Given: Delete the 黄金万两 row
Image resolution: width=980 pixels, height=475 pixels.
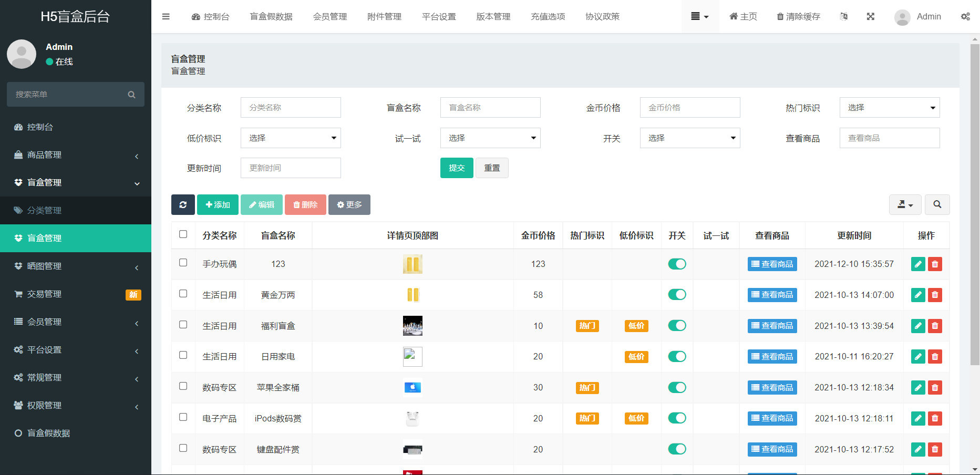Looking at the screenshot, I should [935, 295].
